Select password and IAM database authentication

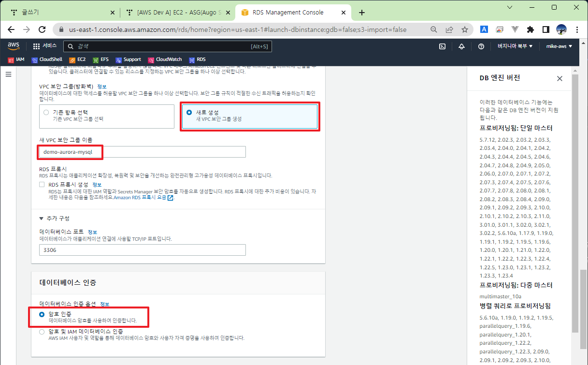[x=42, y=332]
